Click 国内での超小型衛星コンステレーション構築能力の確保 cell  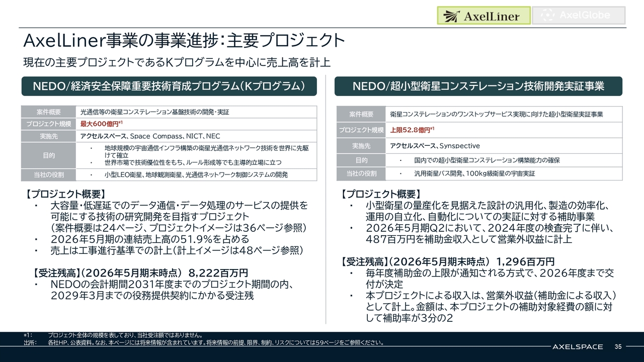tap(504, 160)
